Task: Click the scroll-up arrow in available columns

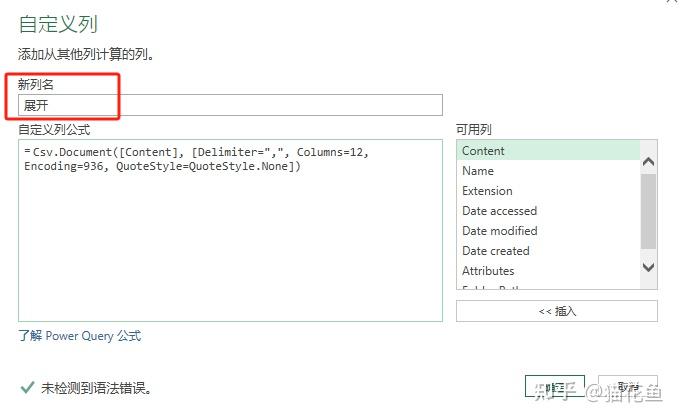Action: point(648,160)
